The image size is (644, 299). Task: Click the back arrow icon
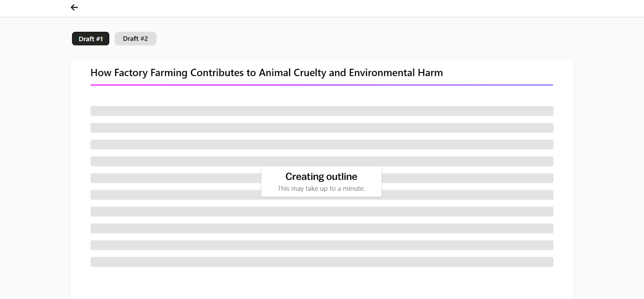pos(74,7)
